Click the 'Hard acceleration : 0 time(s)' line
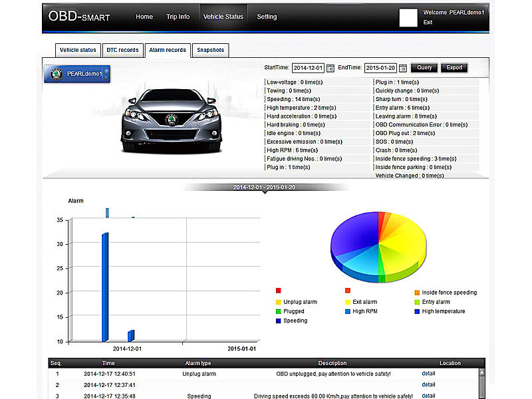Image resolution: width=532 pixels, height=399 pixels. coord(302,116)
